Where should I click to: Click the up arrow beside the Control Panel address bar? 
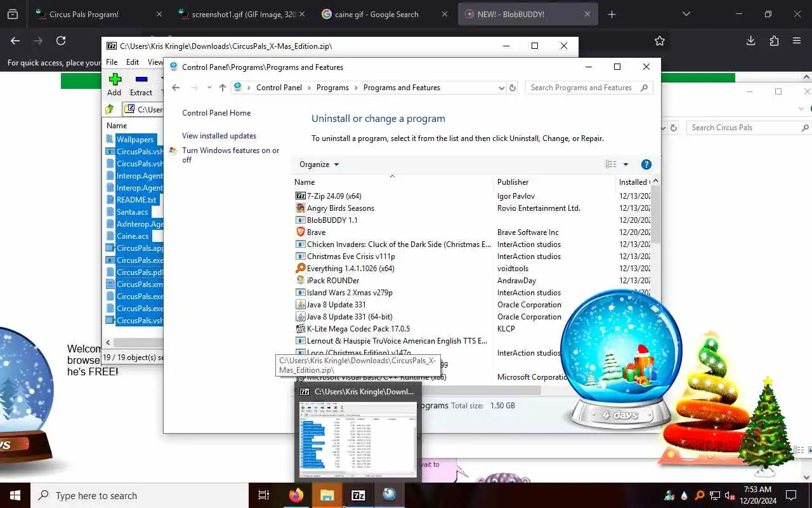222,88
